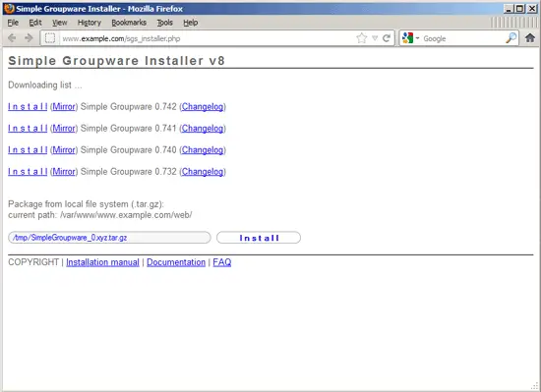Open the FAQ link

click(222, 262)
